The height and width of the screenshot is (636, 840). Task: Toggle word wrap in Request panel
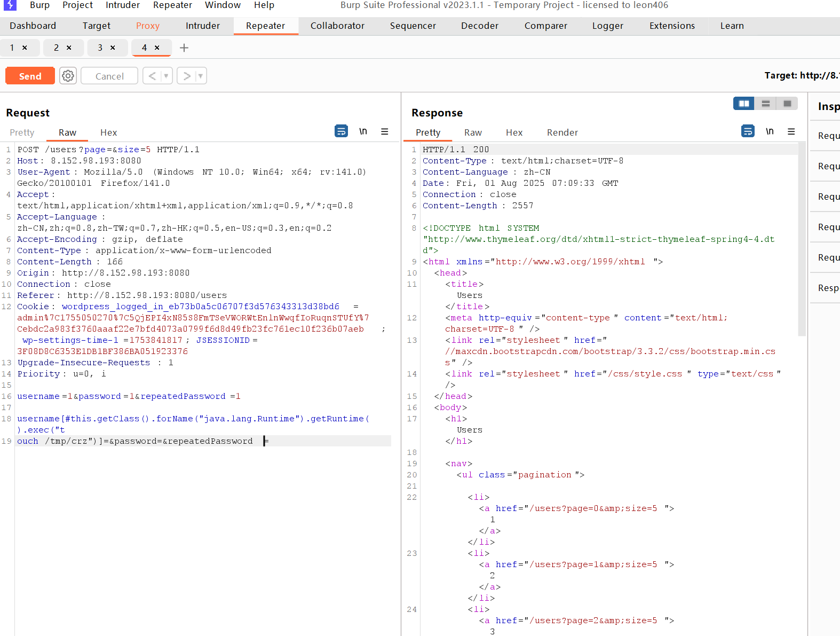[341, 131]
